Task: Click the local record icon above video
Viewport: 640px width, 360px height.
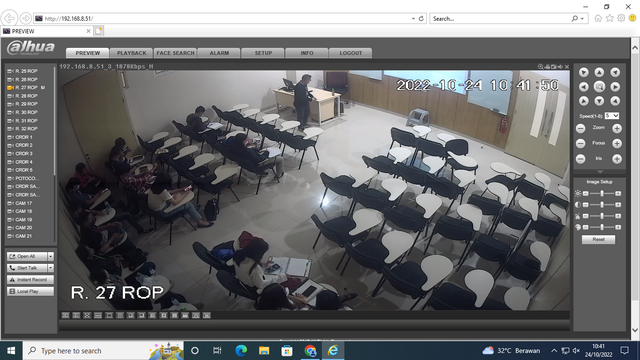Action: point(547,67)
